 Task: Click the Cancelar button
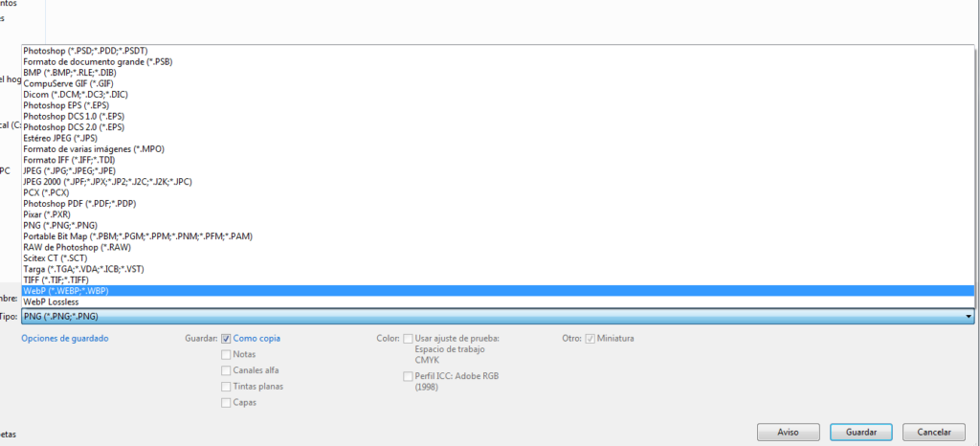pos(934,432)
